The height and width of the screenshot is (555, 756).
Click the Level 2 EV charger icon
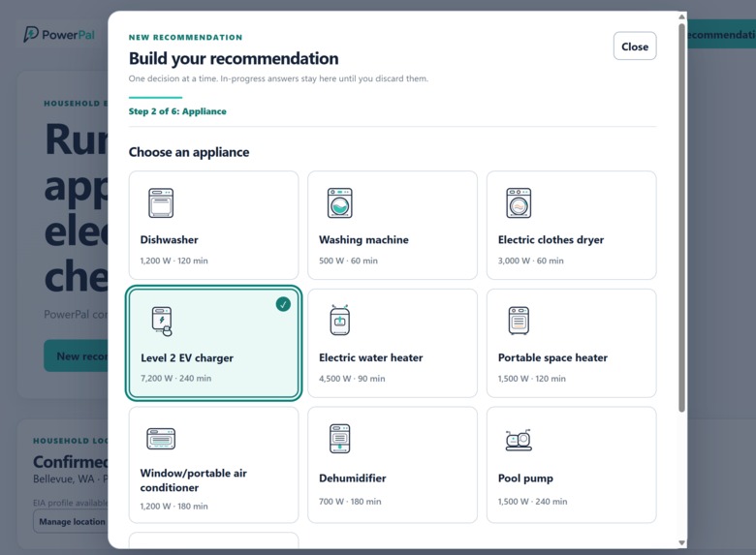click(162, 321)
